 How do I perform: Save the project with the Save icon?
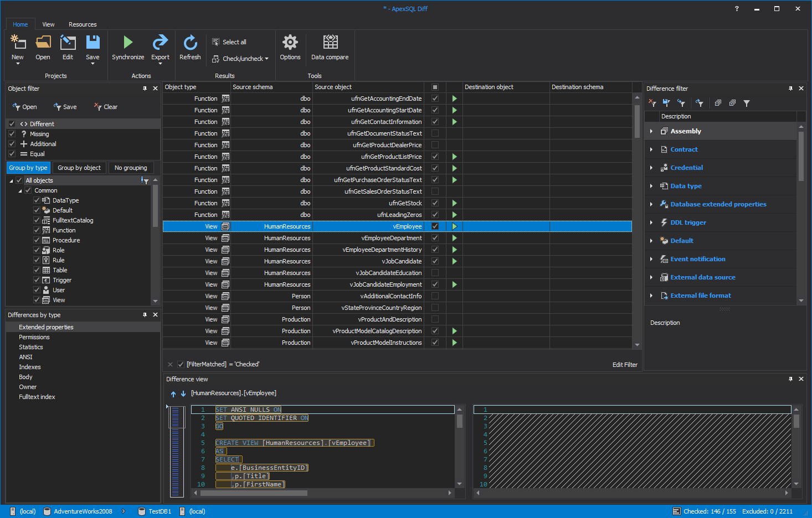(x=92, y=42)
